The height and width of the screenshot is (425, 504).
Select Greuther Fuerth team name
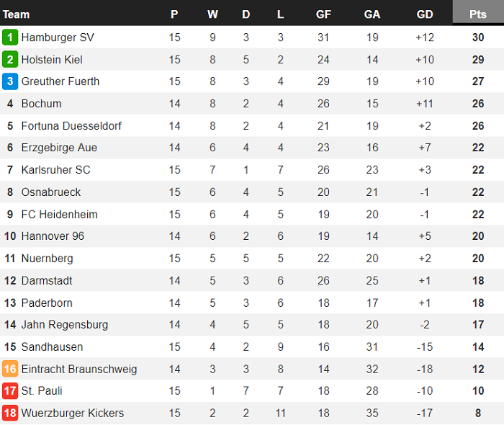(60, 81)
